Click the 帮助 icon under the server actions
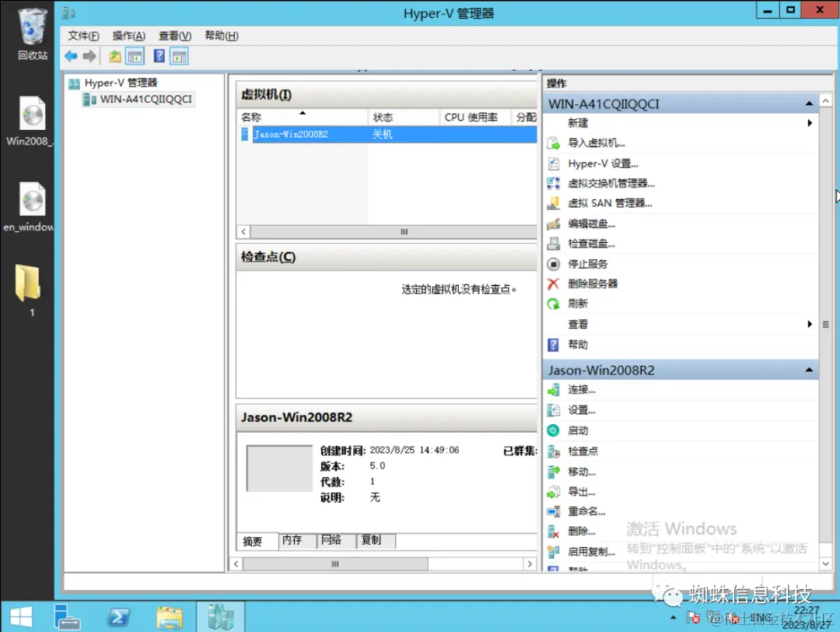Viewport: 840px width, 632px height. pyautogui.click(x=554, y=345)
